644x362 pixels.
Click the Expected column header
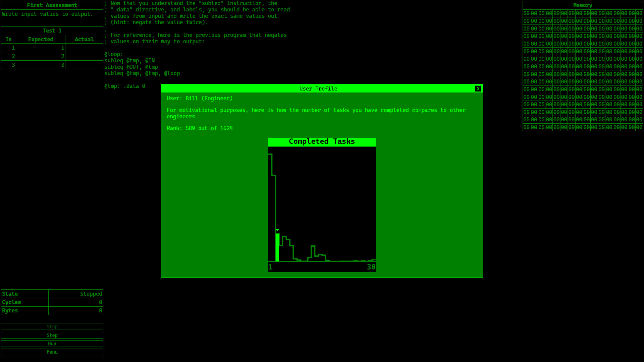click(x=40, y=39)
